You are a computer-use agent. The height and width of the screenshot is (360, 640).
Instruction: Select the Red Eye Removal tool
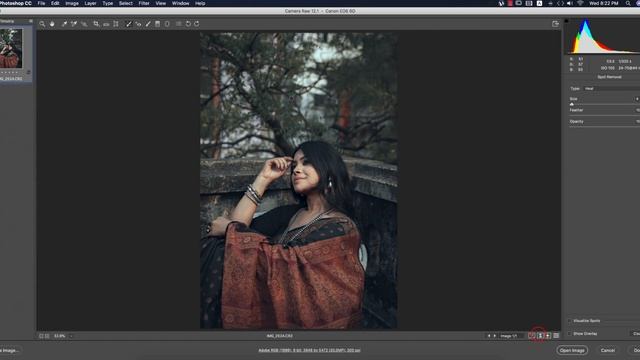pos(138,24)
